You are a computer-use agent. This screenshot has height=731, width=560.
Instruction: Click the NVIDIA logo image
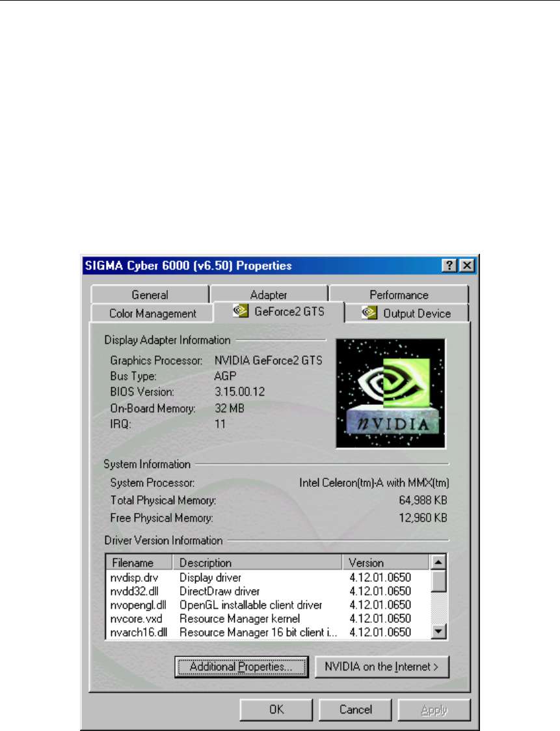(x=390, y=393)
